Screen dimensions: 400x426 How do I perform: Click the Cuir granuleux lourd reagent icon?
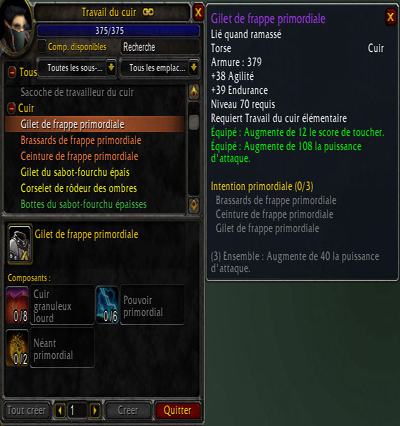tap(17, 305)
